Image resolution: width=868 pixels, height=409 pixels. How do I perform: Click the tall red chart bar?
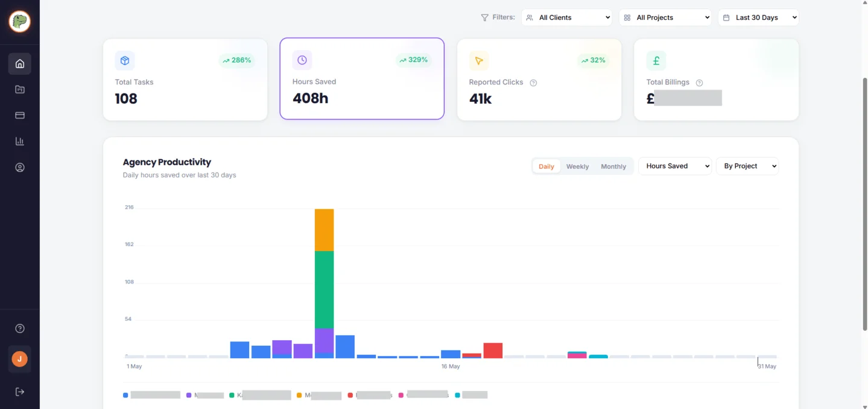pyautogui.click(x=493, y=350)
